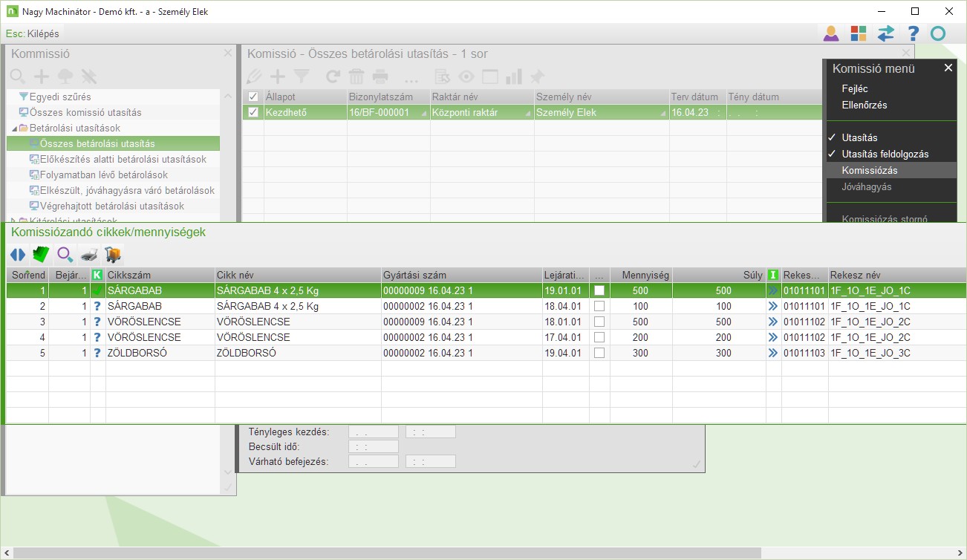This screenshot has height=560, width=967.
Task: Click the hand truck with boxes icon
Action: (x=113, y=255)
